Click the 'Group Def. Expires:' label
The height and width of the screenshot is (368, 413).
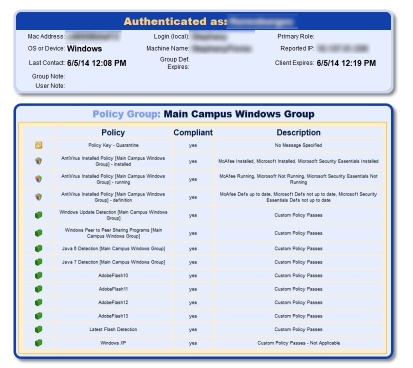174,63
